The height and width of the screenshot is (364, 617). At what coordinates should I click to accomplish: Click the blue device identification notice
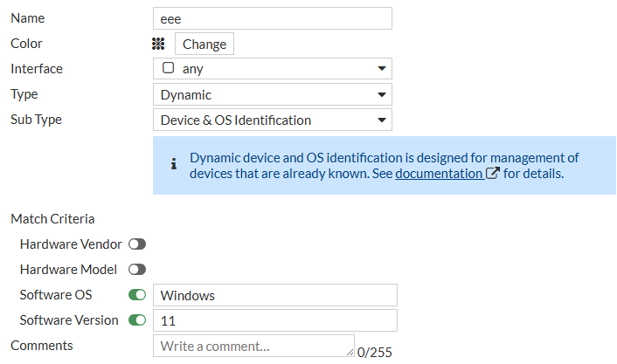(x=385, y=165)
